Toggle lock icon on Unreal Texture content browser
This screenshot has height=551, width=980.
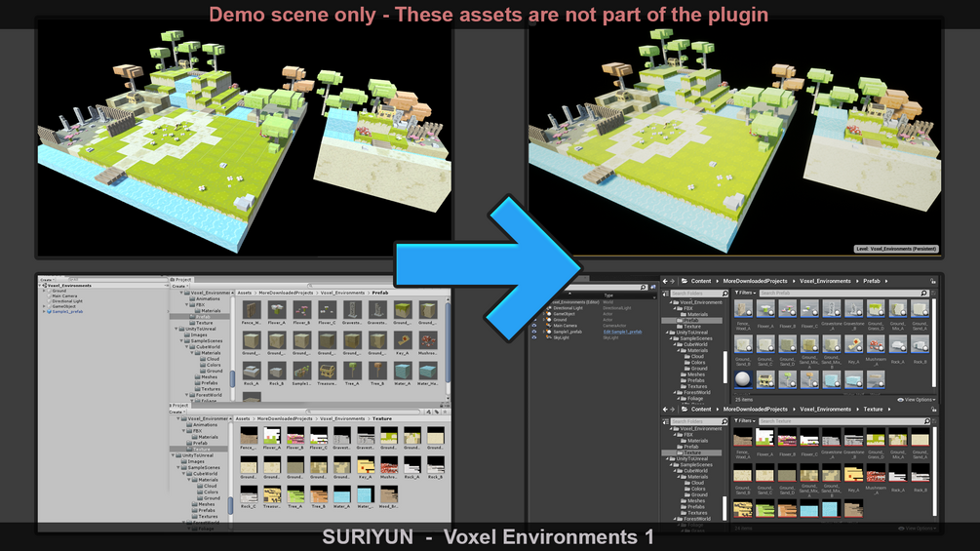(933, 410)
